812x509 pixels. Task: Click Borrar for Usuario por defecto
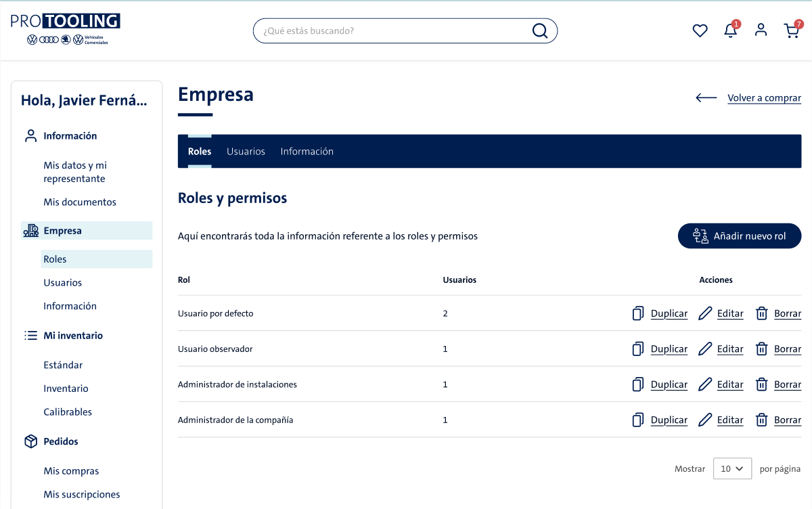click(788, 313)
